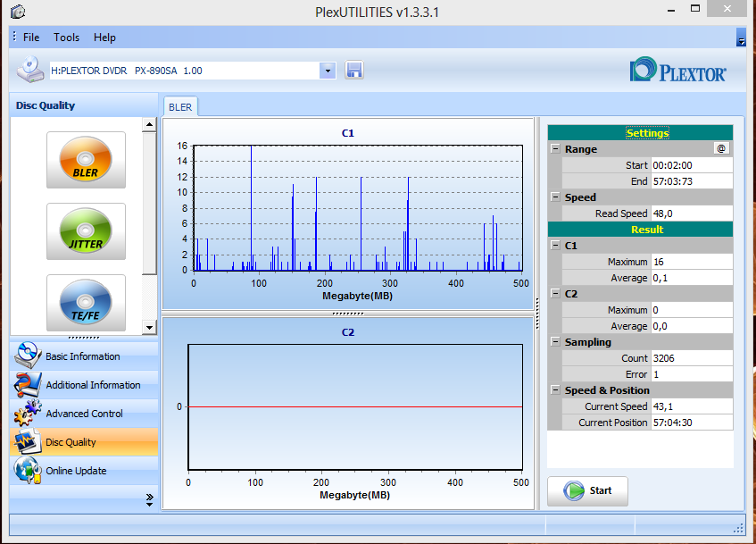Open Online Update section
The width and height of the screenshot is (756, 544).
pyautogui.click(x=84, y=471)
